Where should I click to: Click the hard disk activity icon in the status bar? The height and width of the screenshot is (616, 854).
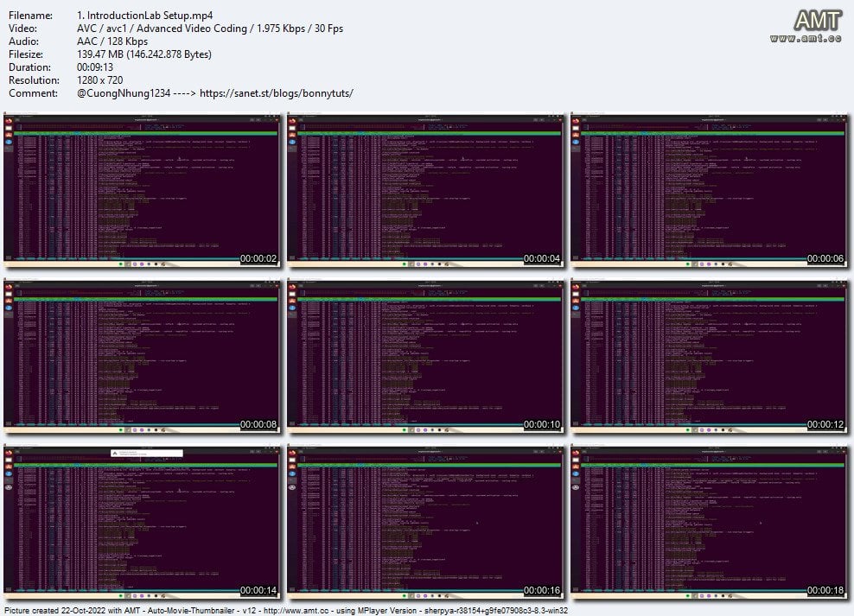[x=120, y=264]
